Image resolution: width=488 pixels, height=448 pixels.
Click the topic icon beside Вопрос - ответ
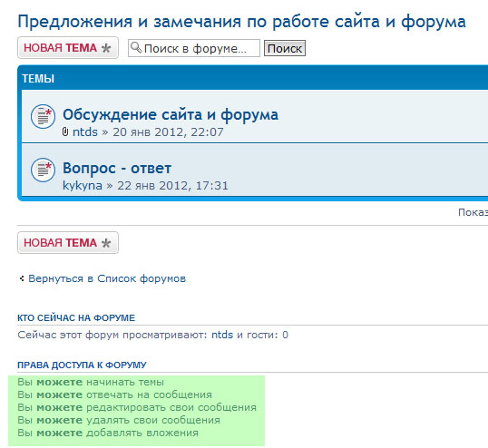[x=43, y=170]
